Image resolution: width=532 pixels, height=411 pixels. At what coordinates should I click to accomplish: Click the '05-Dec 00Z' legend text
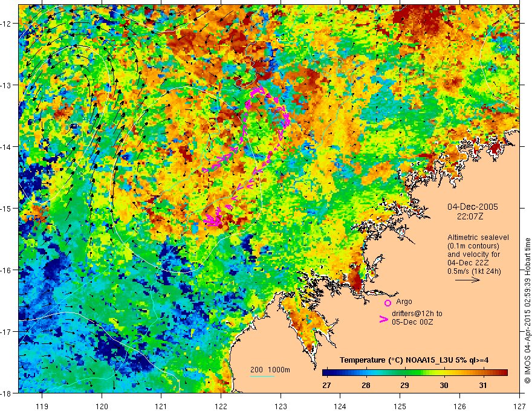click(x=412, y=322)
